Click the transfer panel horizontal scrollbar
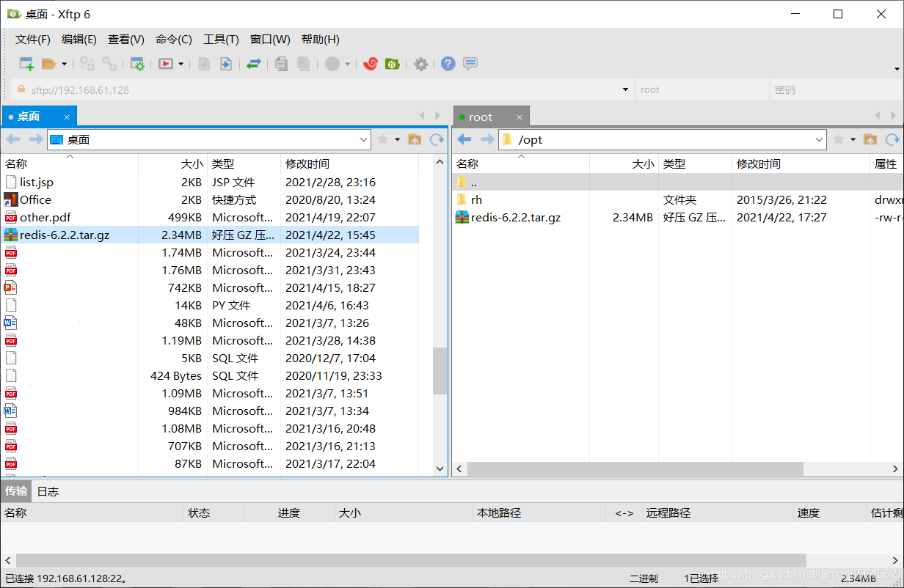 click(411, 560)
